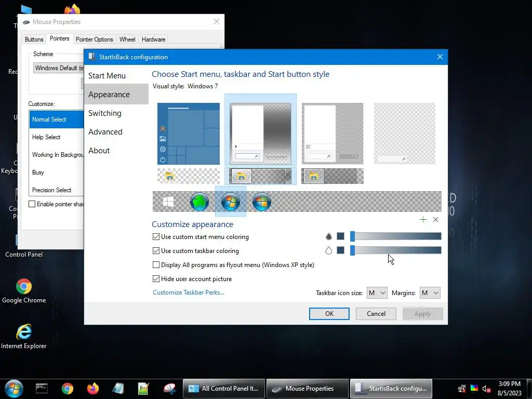532x399 pixels.
Task: Select the Windows 10 white logo start button
Action: pyautogui.click(x=168, y=202)
